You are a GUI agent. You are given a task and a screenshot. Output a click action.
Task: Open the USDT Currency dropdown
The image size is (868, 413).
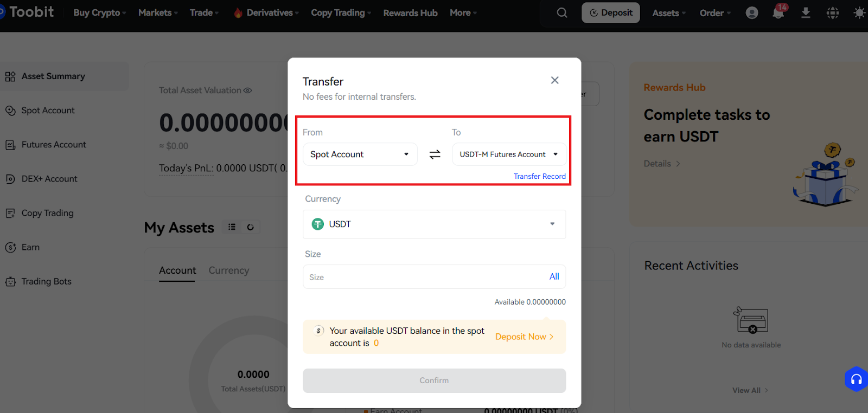click(434, 224)
